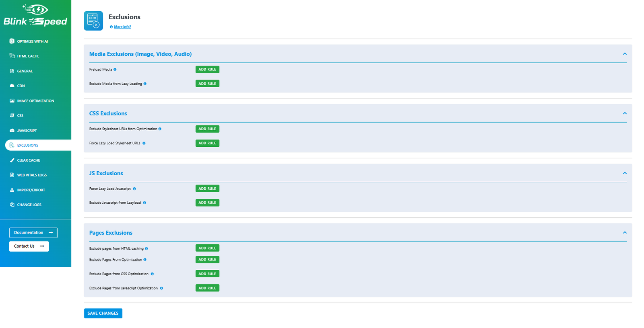Click info icon next to Exclude Media from Lazy Loading
Image resolution: width=644 pixels, height=328 pixels.
(145, 84)
